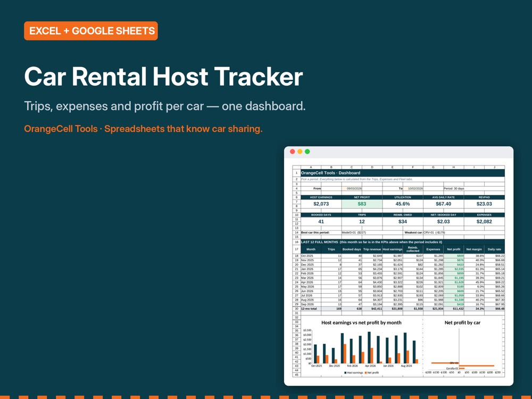The height and width of the screenshot is (399, 532).
Task: Click the Net profit legend swatch
Action: click(x=366, y=372)
